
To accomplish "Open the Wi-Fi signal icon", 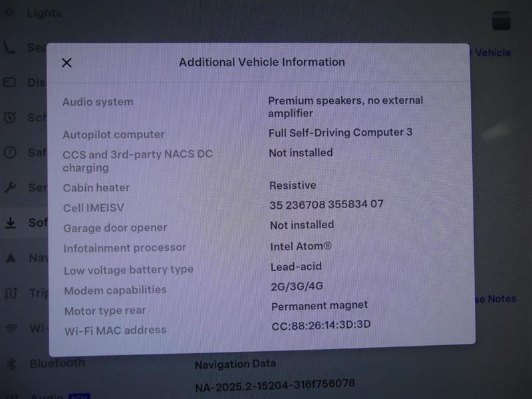I will pos(9,327).
